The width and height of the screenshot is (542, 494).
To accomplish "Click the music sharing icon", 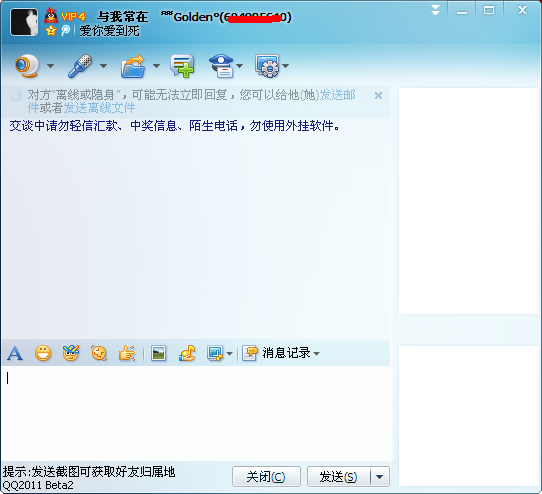I will (x=187, y=353).
